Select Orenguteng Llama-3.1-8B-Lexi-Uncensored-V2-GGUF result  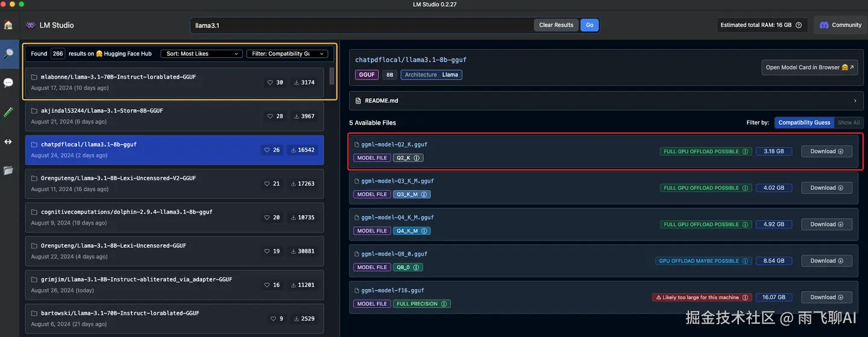click(x=174, y=184)
